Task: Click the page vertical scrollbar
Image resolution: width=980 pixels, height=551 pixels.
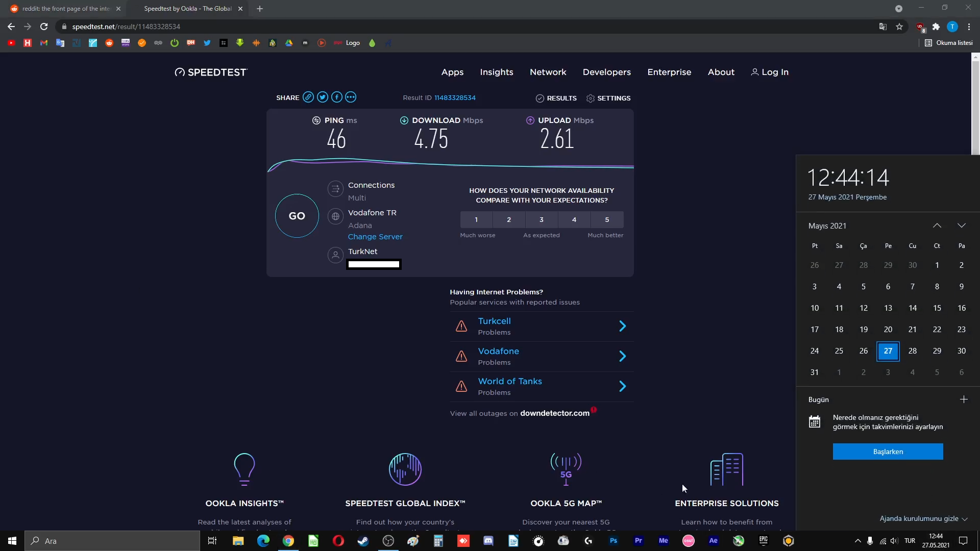Action: (975, 107)
